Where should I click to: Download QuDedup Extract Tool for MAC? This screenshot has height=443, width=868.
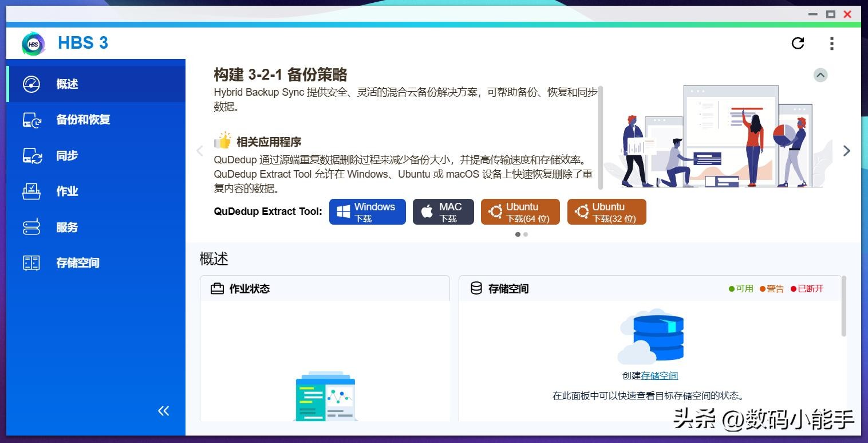443,212
